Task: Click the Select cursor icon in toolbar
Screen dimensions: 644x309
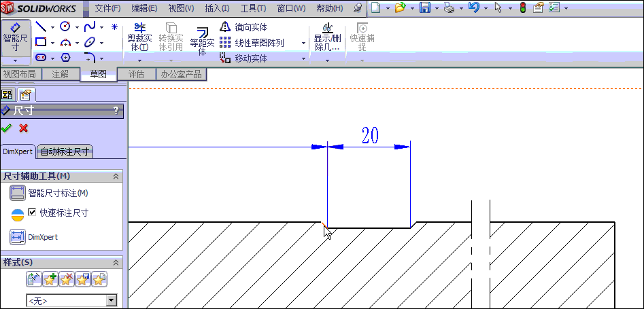Action: [498, 7]
